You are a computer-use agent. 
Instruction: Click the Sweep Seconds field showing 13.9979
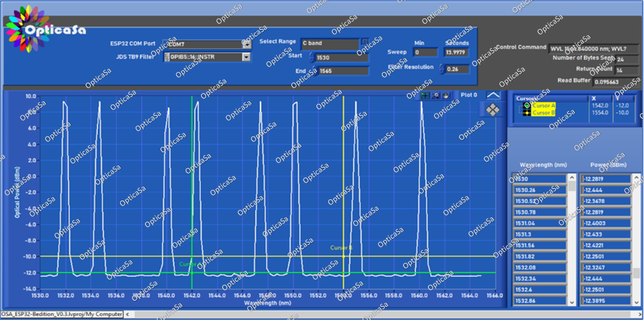coord(456,52)
